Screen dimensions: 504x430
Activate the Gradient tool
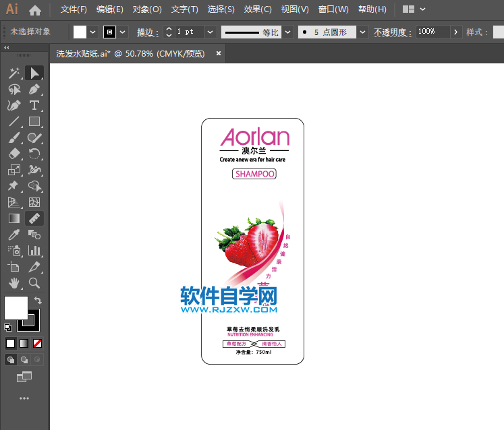point(13,218)
